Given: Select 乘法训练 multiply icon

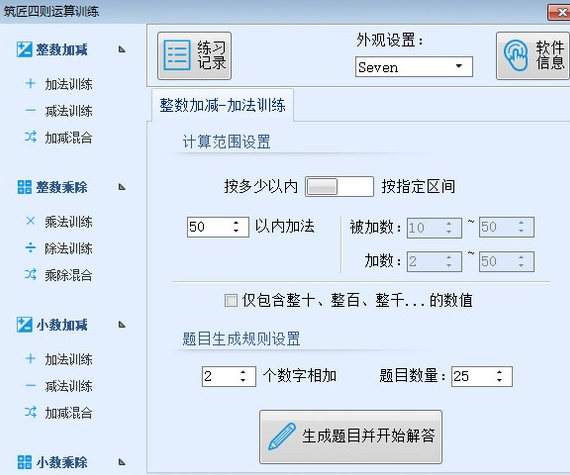Looking at the screenshot, I should [x=31, y=221].
